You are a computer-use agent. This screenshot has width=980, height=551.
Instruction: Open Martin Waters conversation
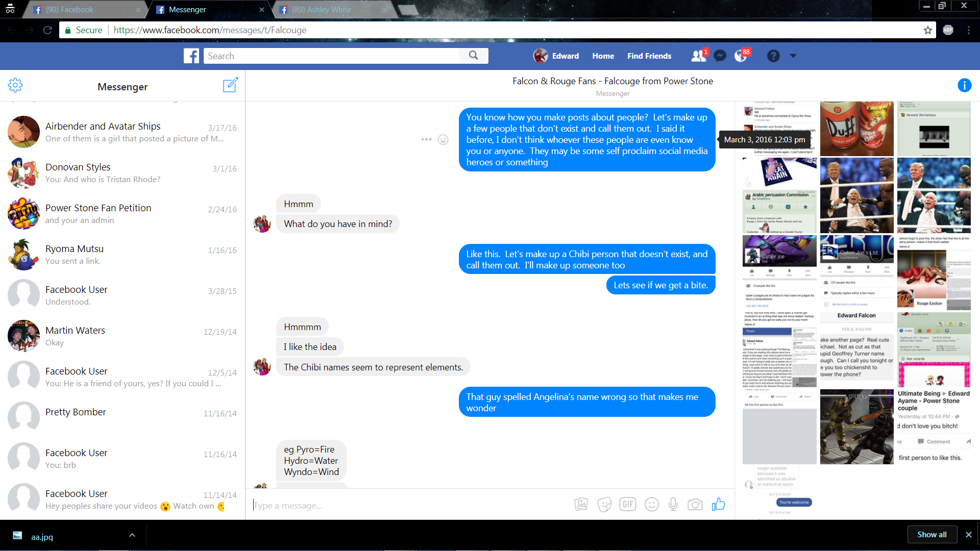pos(122,336)
